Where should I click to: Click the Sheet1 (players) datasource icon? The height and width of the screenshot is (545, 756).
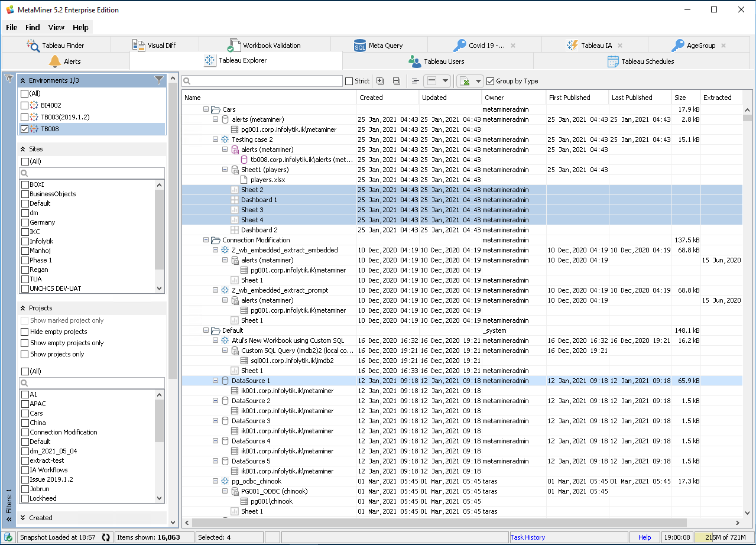click(x=235, y=170)
